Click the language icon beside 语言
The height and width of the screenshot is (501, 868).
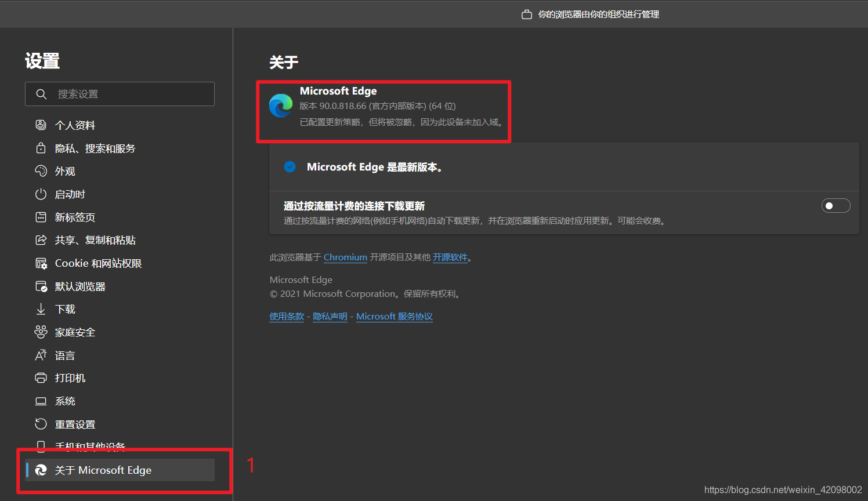[x=41, y=355]
